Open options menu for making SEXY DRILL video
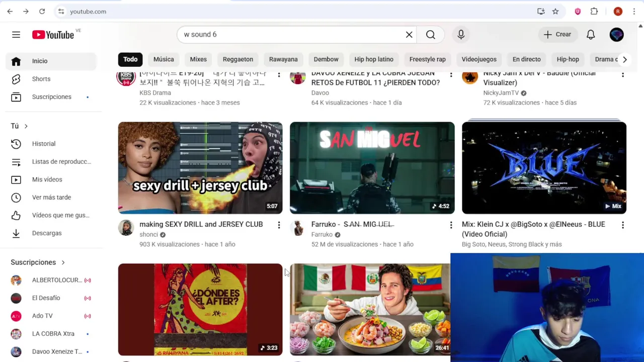 (x=279, y=225)
